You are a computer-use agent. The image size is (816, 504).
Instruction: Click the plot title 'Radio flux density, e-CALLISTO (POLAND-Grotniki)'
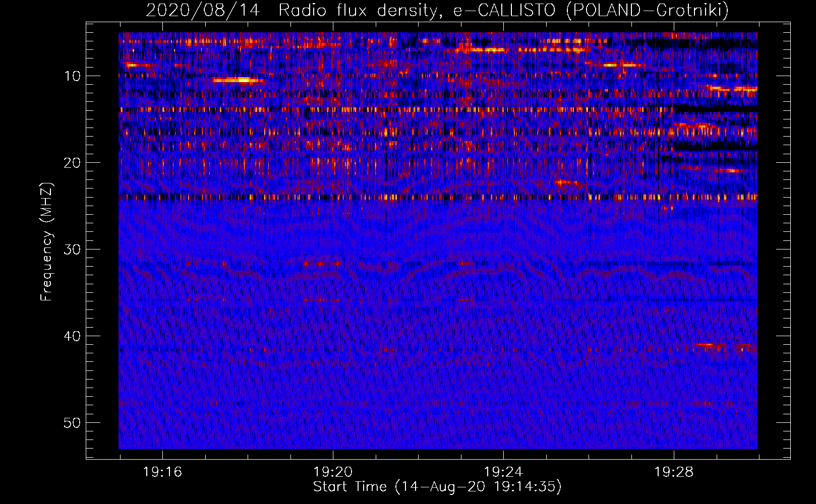(503, 10)
